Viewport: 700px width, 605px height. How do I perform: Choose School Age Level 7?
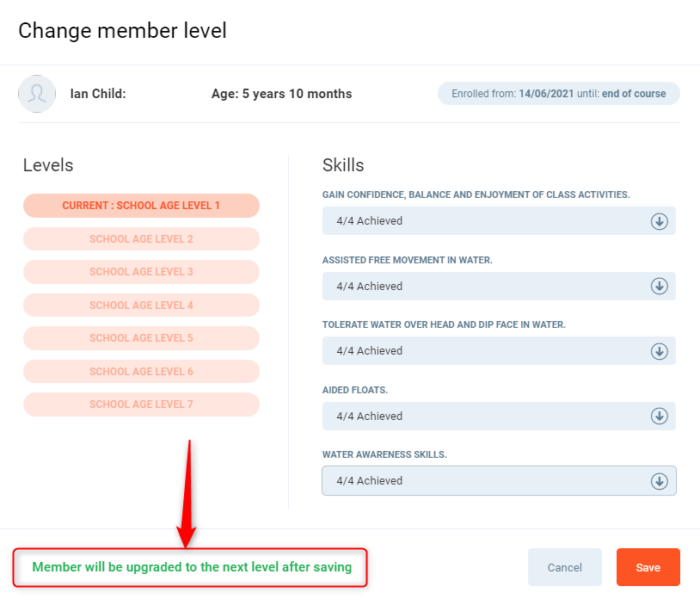[141, 404]
